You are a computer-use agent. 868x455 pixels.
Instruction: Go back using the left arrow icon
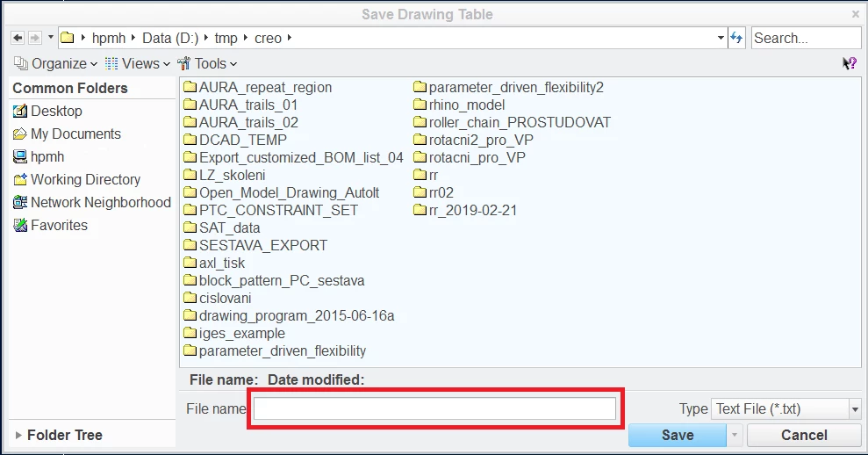(x=18, y=38)
